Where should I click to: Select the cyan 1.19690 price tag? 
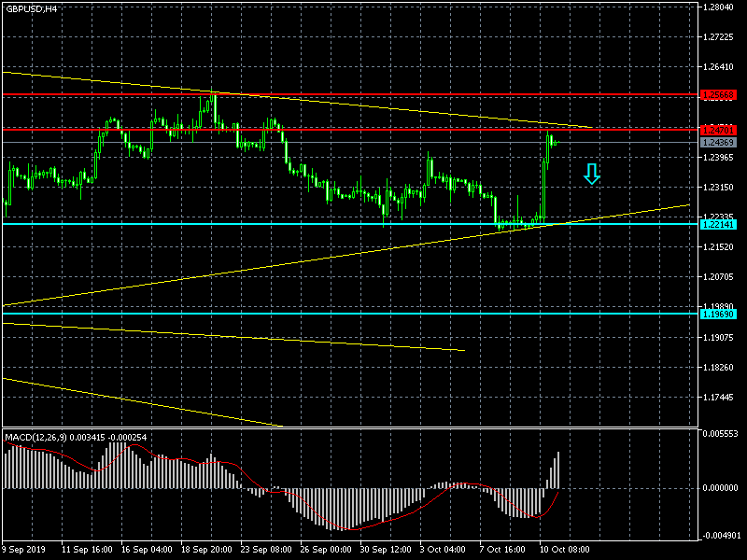[718, 314]
